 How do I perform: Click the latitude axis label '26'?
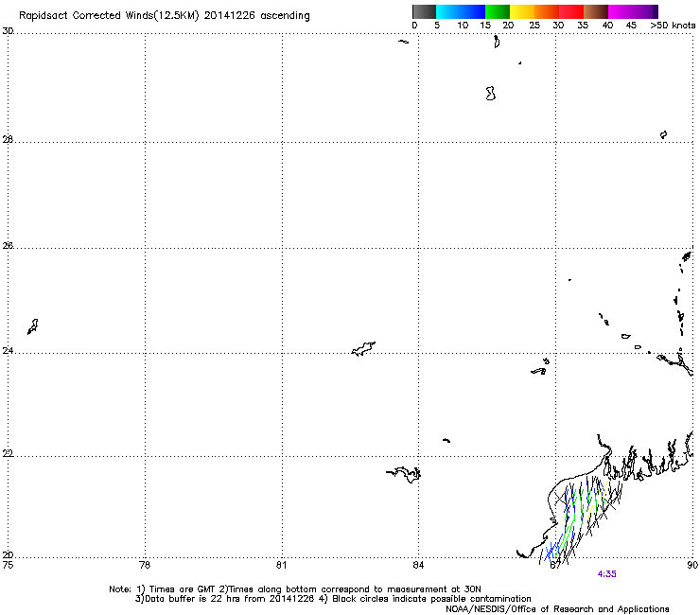(8, 245)
